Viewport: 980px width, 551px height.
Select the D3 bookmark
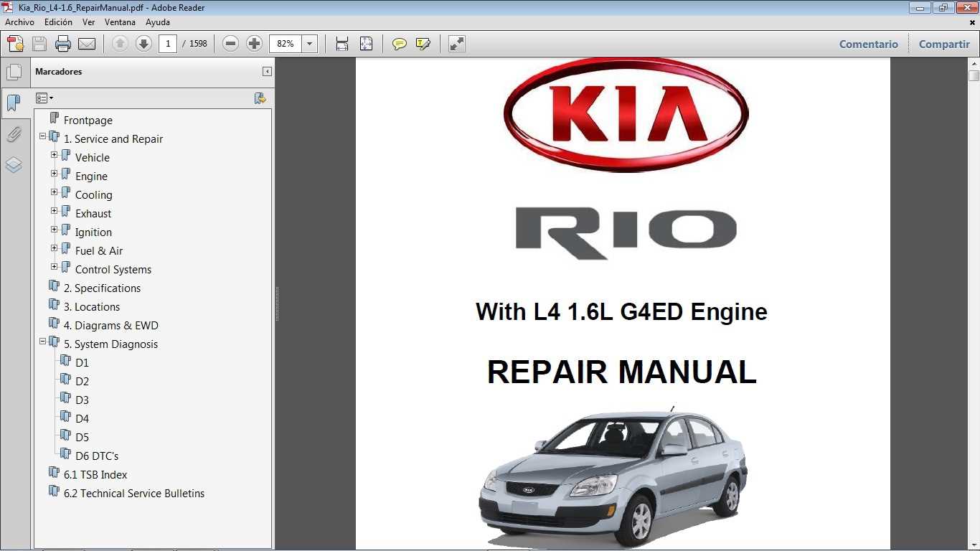pos(82,400)
